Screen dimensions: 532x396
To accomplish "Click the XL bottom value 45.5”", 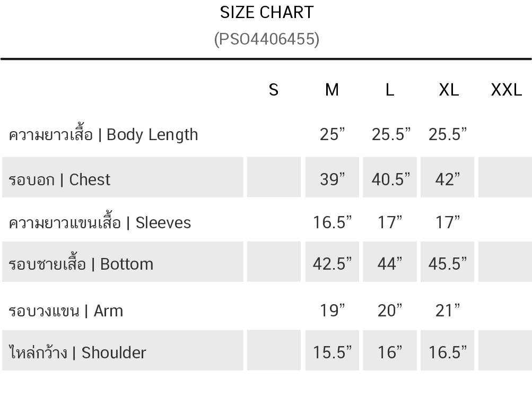I will pos(448,264).
